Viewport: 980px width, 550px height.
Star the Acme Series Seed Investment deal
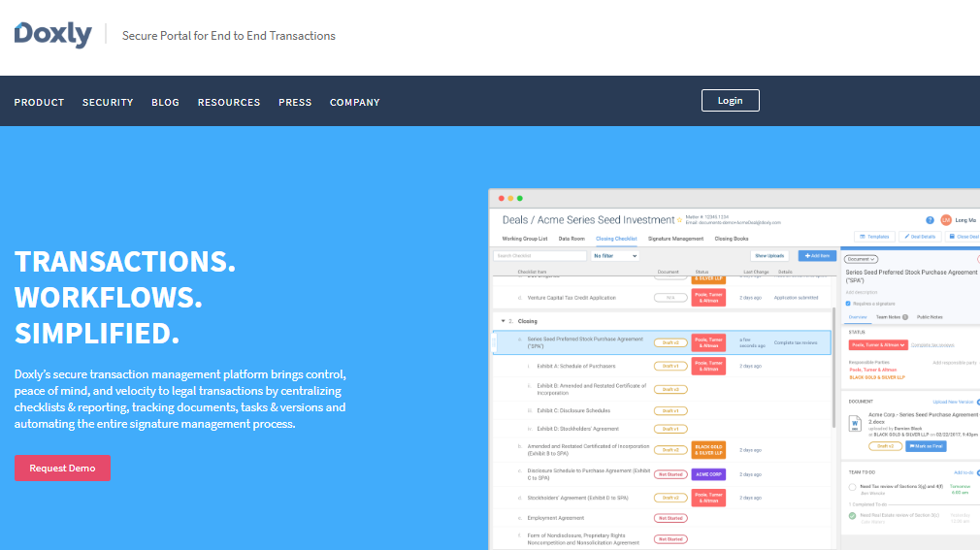(x=680, y=220)
